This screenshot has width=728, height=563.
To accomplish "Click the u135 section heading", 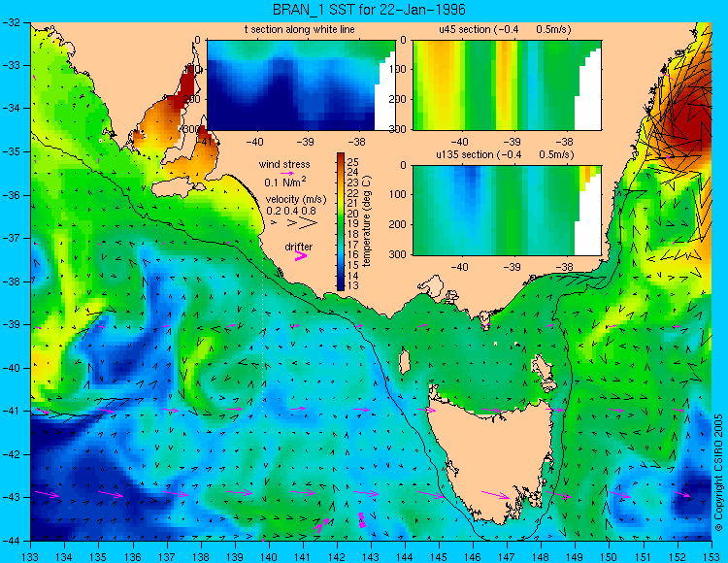I will [x=504, y=154].
